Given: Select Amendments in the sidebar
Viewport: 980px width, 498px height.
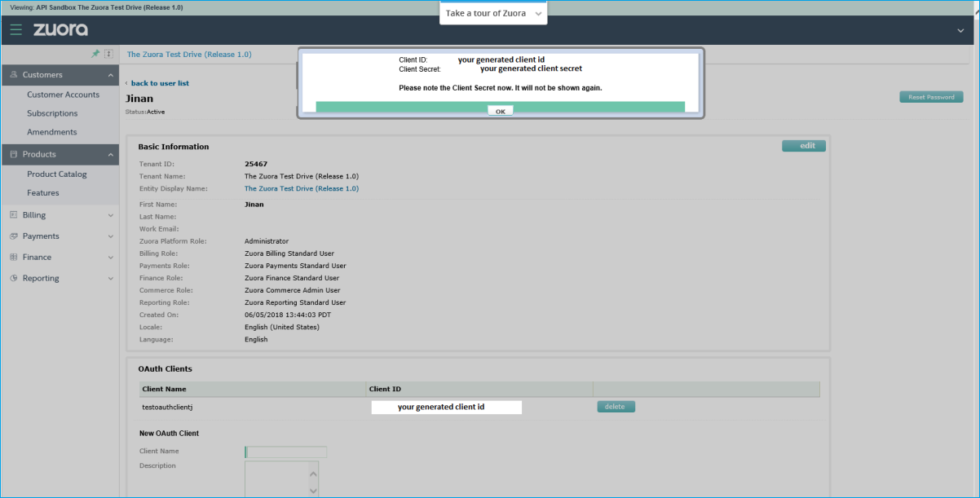Looking at the screenshot, I should click(52, 132).
